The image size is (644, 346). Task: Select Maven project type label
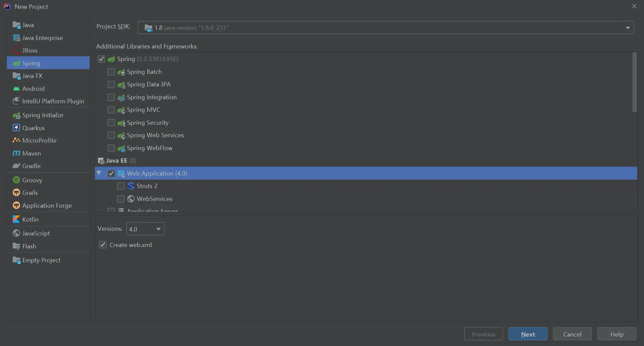pos(31,154)
